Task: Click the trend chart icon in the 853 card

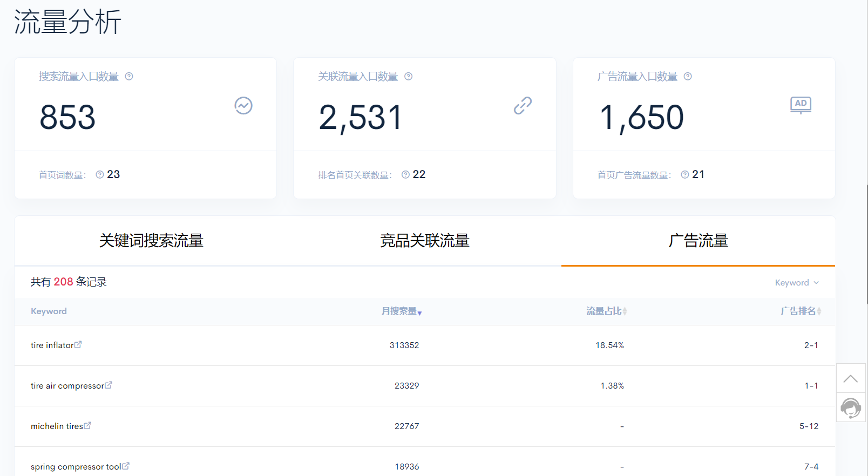Action: (x=243, y=106)
